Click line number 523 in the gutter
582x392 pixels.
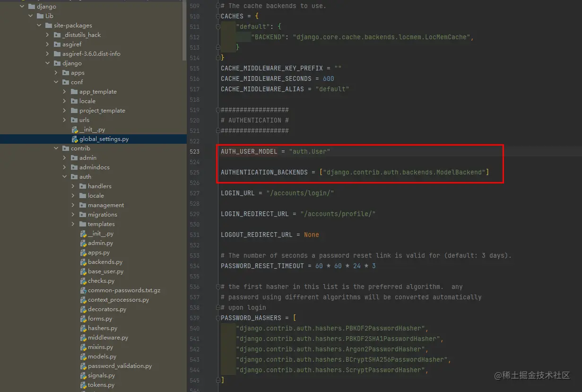tap(194, 151)
